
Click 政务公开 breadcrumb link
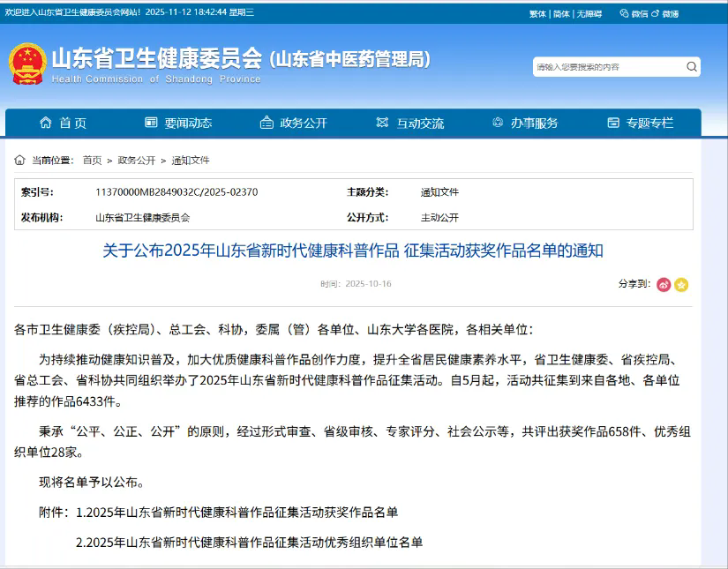pyautogui.click(x=137, y=161)
